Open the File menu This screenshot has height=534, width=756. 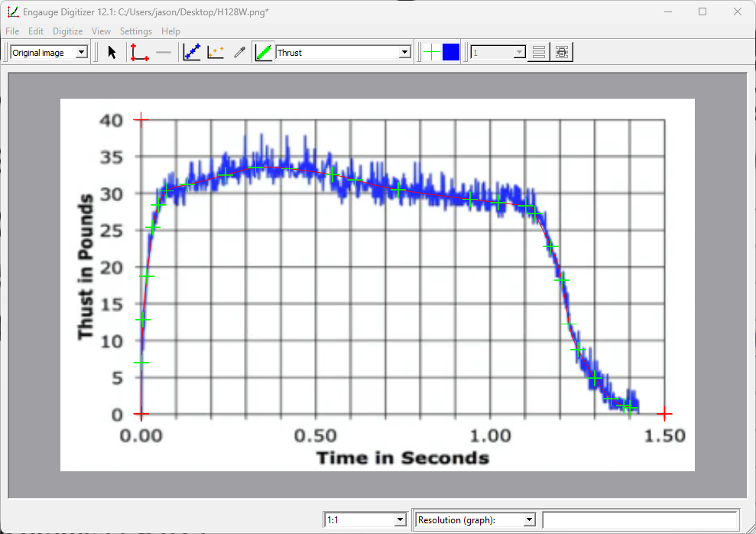(x=12, y=31)
